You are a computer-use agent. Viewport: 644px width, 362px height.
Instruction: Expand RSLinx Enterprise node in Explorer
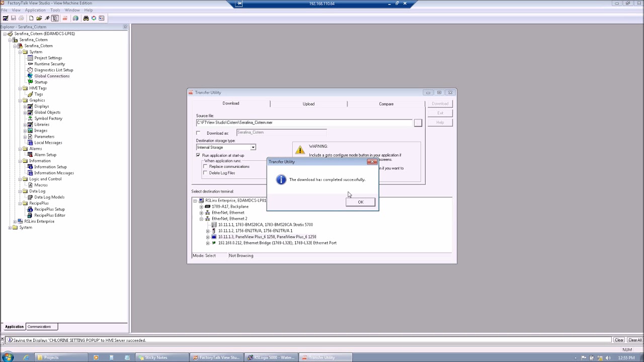15,221
